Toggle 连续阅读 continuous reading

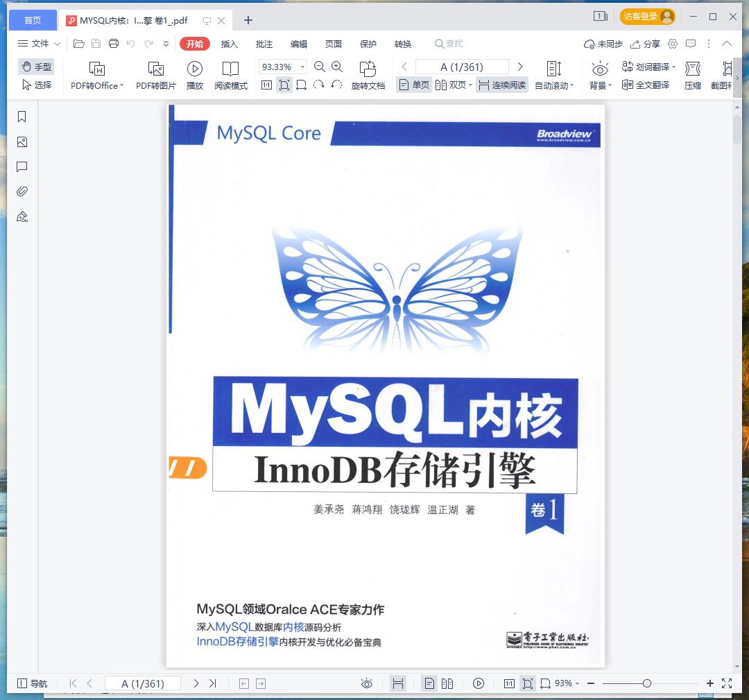[502, 85]
